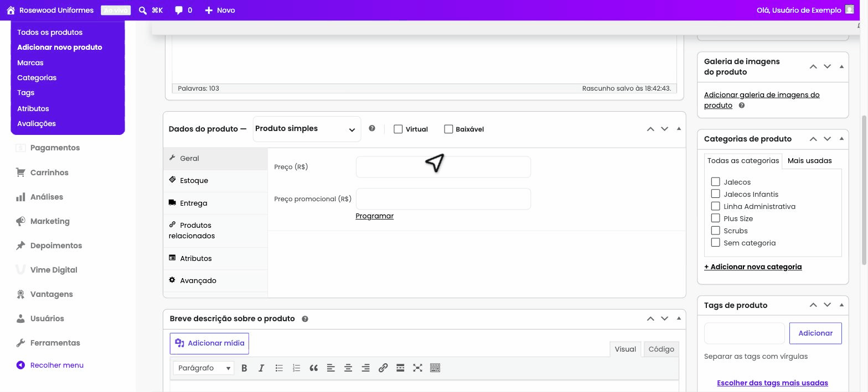Align text right
The height and width of the screenshot is (392, 868).
(x=365, y=368)
